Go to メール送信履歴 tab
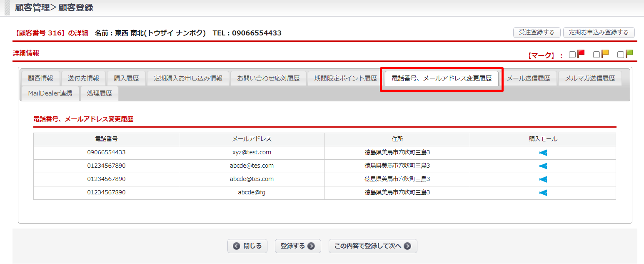The image size is (644, 264). click(x=528, y=78)
